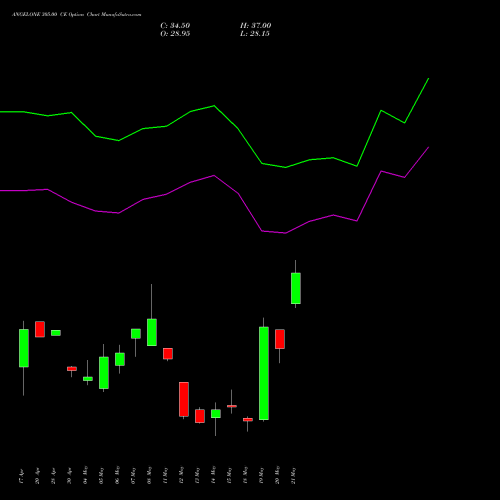Select the '13 May' date label
The width and height of the screenshot is (500, 500).
(x=197, y=475)
